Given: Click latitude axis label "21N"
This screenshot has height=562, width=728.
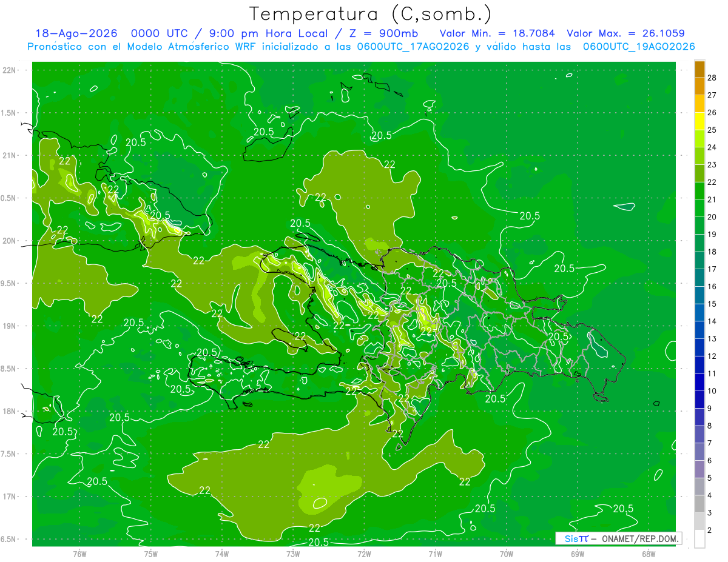Looking at the screenshot, I should coord(10,155).
